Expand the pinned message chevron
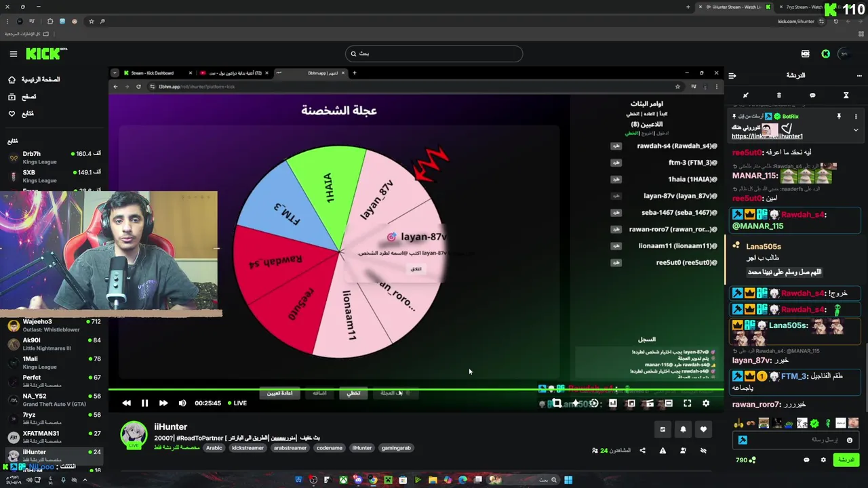The height and width of the screenshot is (488, 868). 856,130
